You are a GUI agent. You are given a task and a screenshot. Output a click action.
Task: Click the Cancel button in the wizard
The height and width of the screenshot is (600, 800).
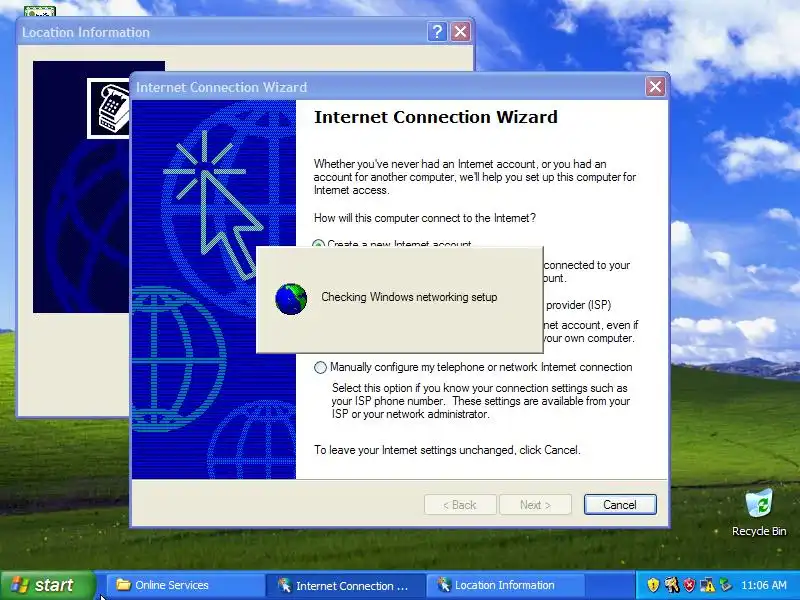click(x=620, y=505)
